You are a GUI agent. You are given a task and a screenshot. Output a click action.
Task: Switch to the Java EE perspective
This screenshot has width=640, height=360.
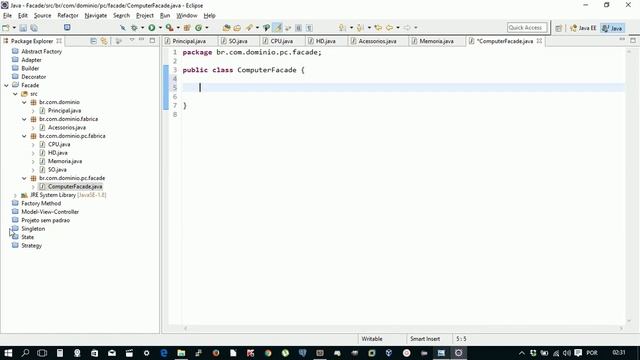point(583,28)
